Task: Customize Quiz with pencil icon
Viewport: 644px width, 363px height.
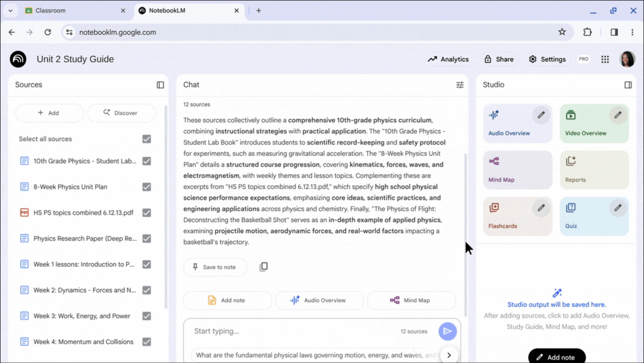Action: coord(618,208)
